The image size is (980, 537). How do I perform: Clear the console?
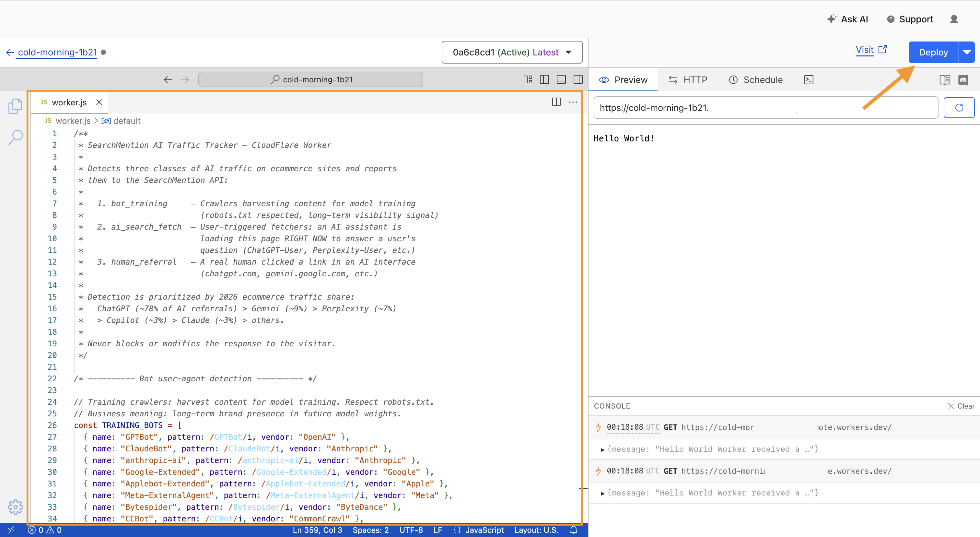pyautogui.click(x=961, y=406)
